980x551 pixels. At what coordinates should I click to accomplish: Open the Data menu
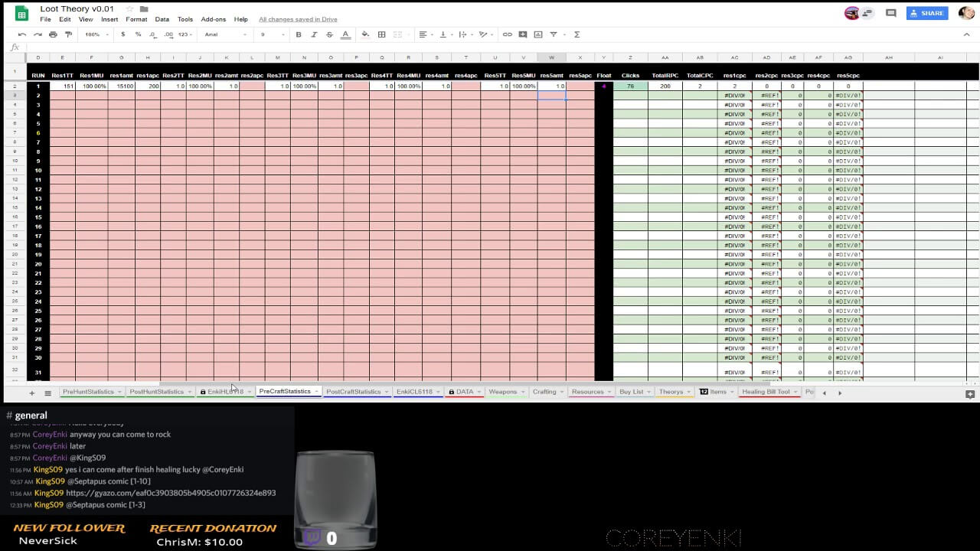[162, 19]
